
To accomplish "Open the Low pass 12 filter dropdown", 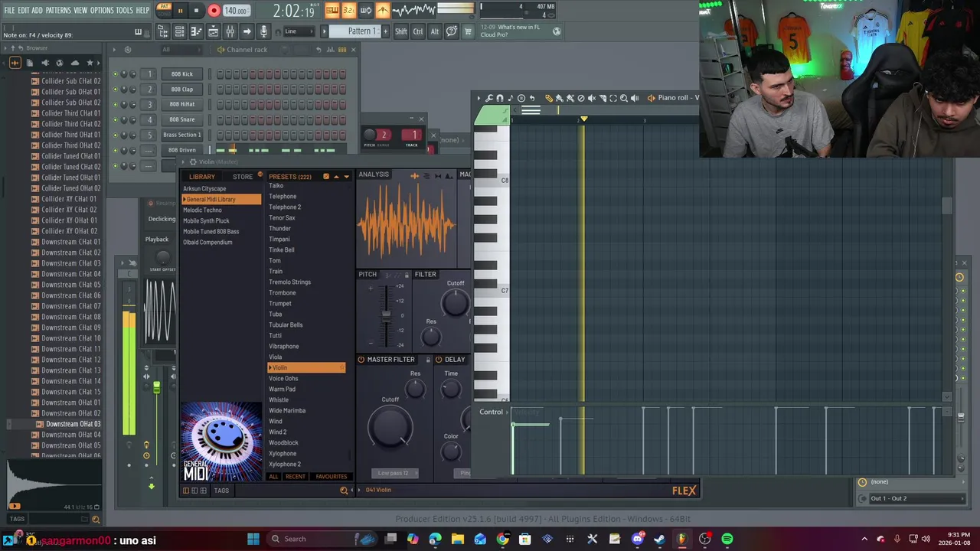I will pyautogui.click(x=394, y=473).
